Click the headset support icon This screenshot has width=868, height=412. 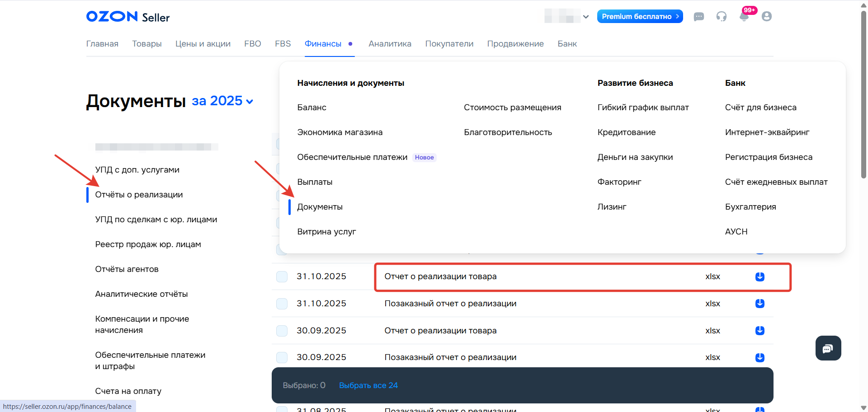tap(722, 17)
